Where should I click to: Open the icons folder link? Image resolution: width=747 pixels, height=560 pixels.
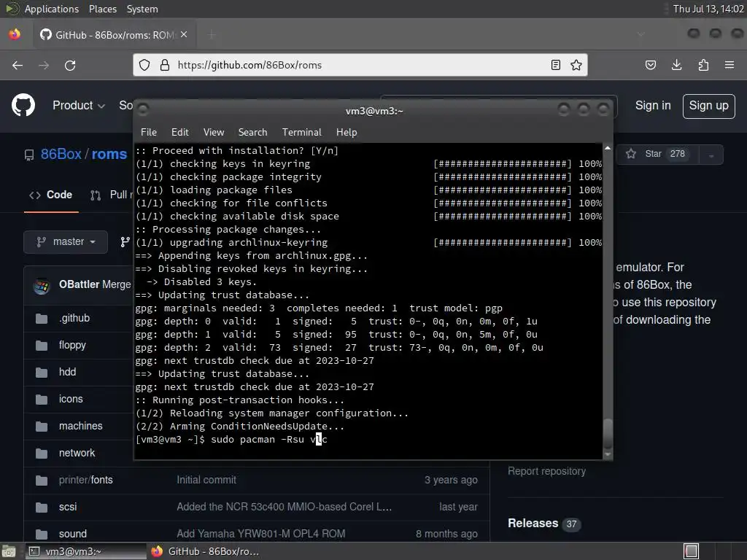[x=71, y=399]
